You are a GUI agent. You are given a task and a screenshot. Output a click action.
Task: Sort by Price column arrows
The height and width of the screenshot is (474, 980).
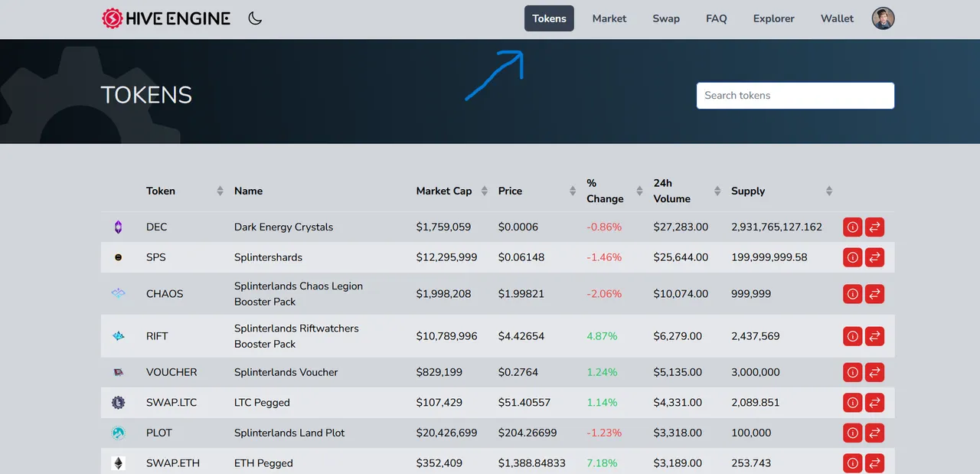572,191
